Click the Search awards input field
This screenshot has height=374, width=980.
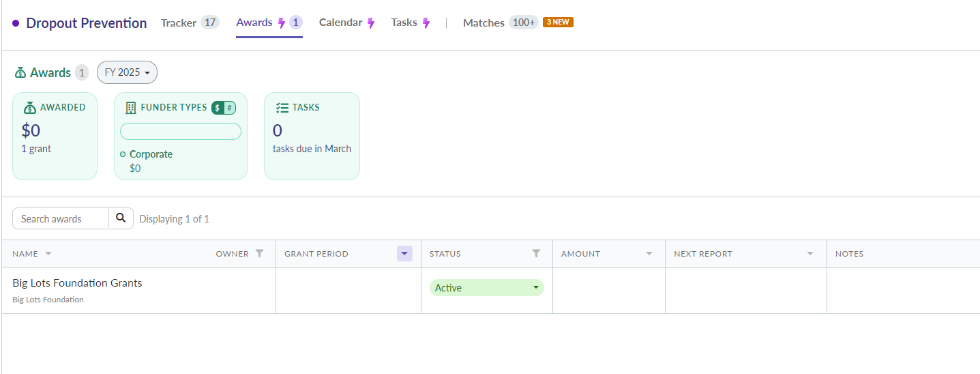(61, 218)
